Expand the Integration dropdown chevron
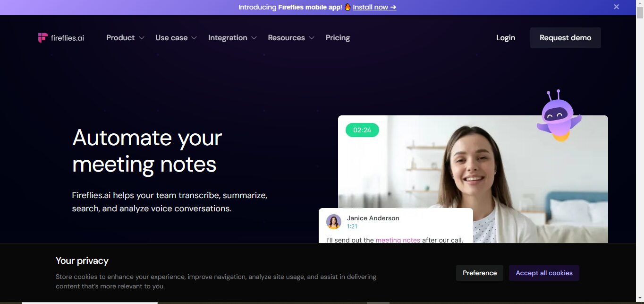This screenshot has height=304, width=644. tap(254, 38)
